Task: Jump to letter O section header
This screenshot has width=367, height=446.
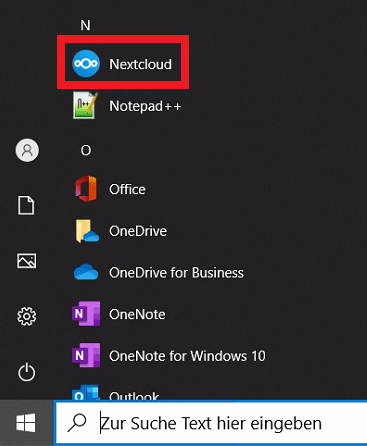Action: click(86, 150)
